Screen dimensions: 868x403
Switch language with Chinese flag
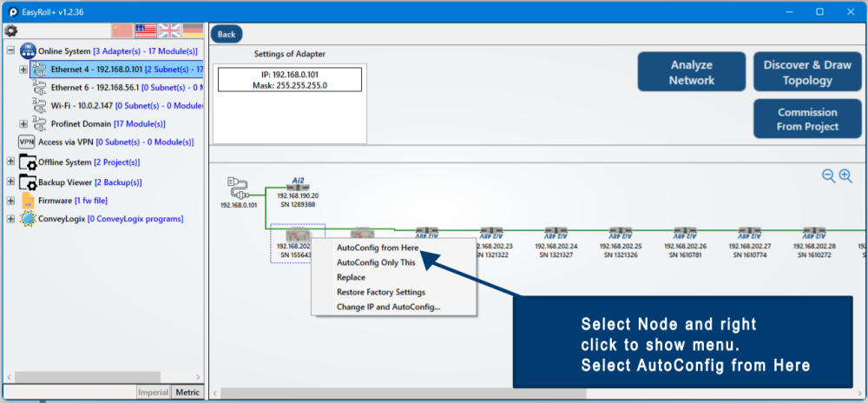click(122, 30)
